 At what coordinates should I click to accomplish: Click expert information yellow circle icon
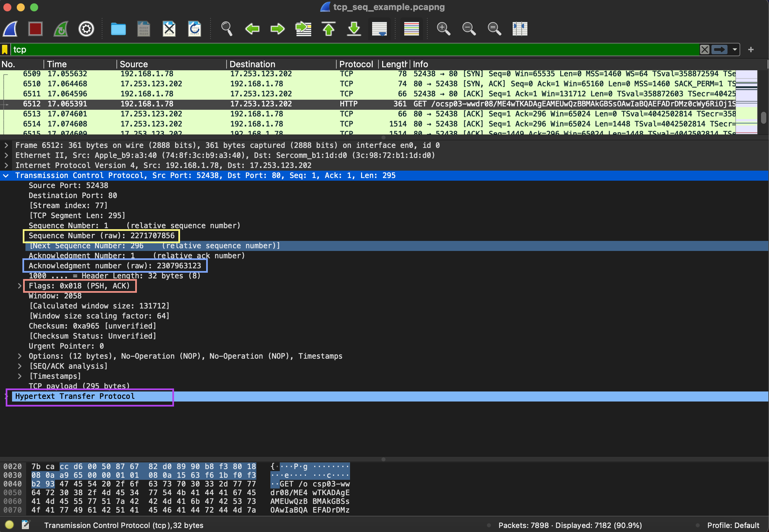9,525
